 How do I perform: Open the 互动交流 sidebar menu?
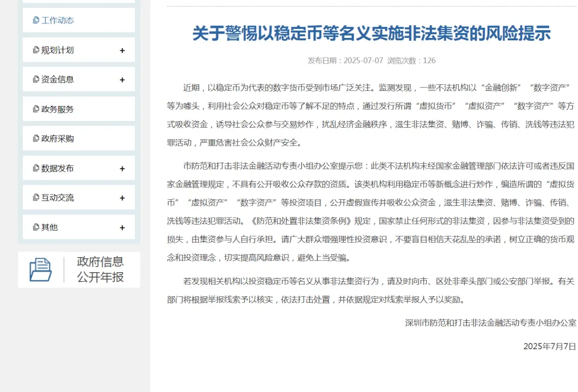point(78,198)
